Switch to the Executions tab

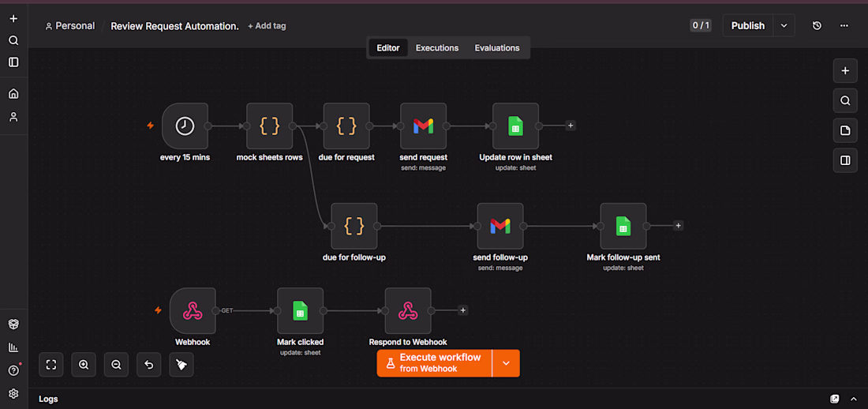437,47
